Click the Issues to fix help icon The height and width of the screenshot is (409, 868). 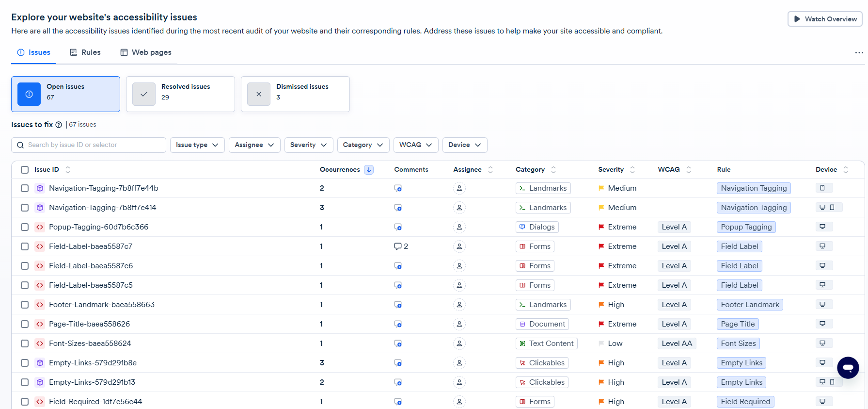pyautogui.click(x=59, y=125)
